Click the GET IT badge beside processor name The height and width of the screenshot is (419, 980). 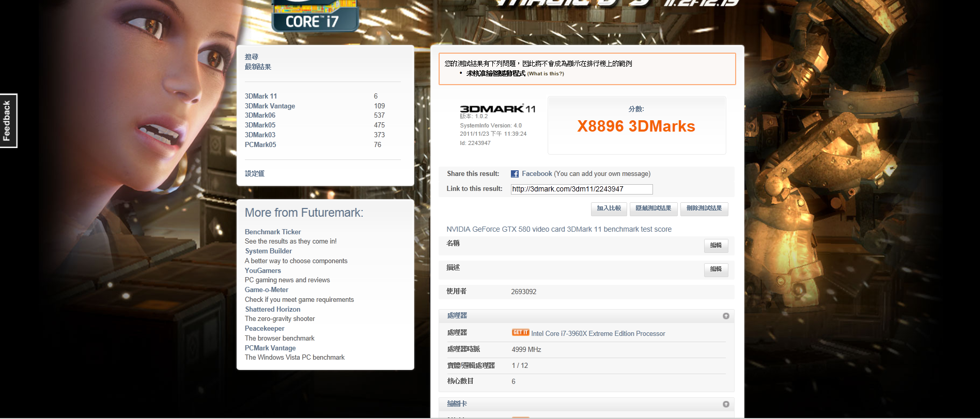[520, 333]
